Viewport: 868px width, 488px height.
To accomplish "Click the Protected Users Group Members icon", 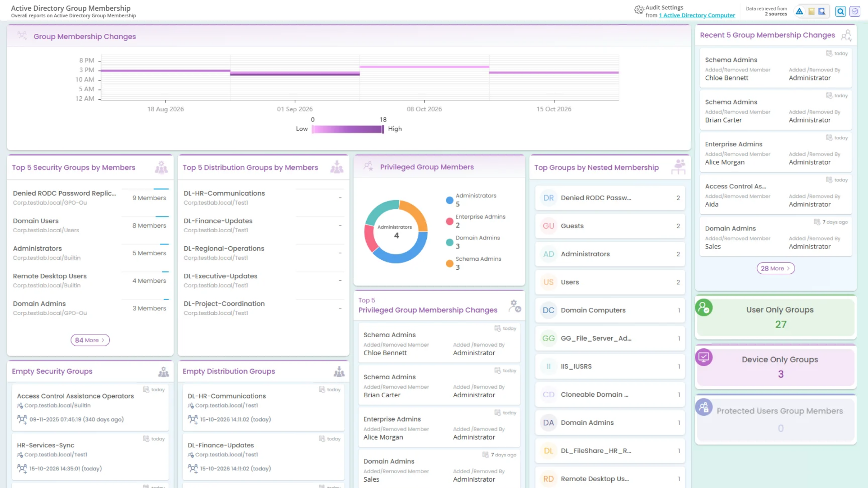I will (x=704, y=407).
